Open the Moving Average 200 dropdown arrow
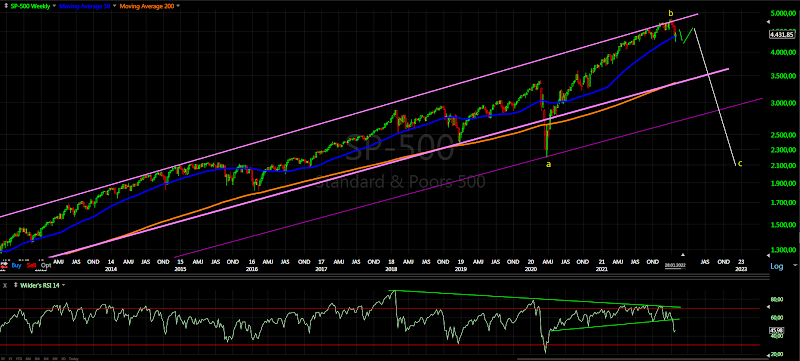The height and width of the screenshot is (361, 800). point(178,6)
